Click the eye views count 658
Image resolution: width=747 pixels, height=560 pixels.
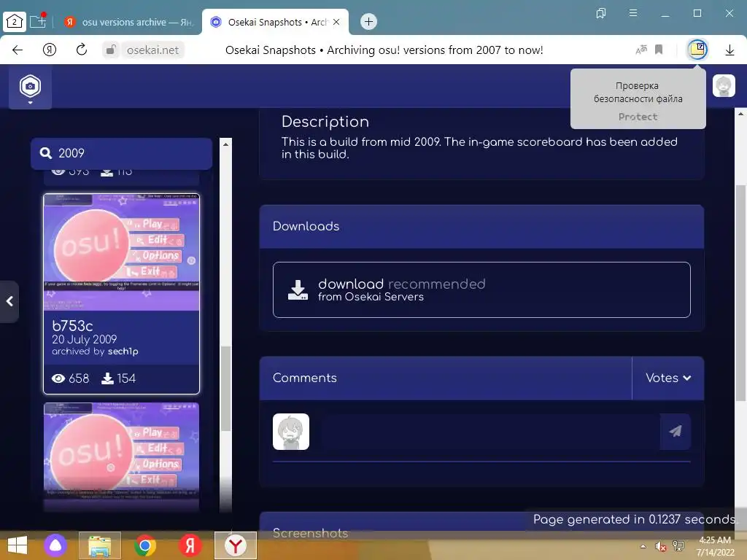coord(70,378)
